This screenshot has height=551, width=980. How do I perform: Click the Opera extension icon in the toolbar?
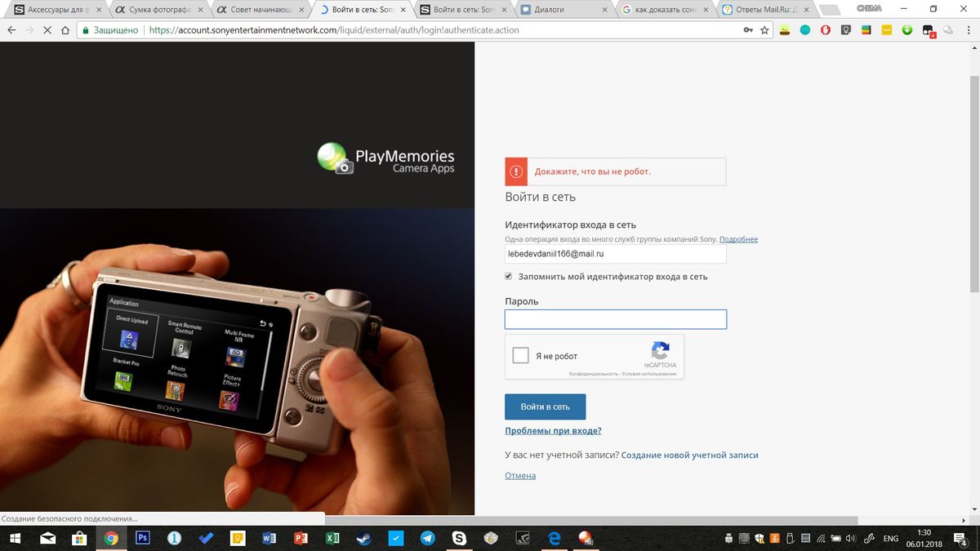[x=826, y=30]
